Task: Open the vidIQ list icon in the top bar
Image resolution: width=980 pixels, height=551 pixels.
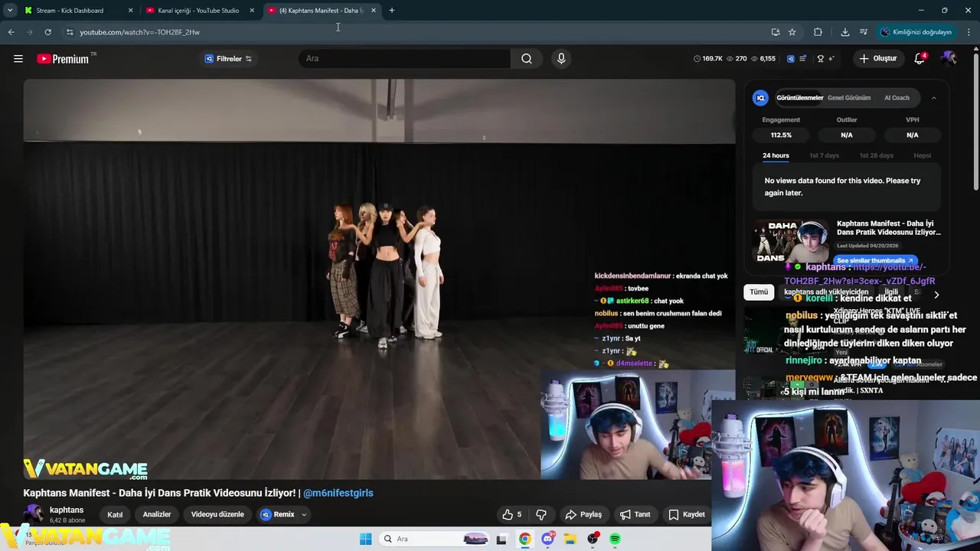Action: coord(803,59)
